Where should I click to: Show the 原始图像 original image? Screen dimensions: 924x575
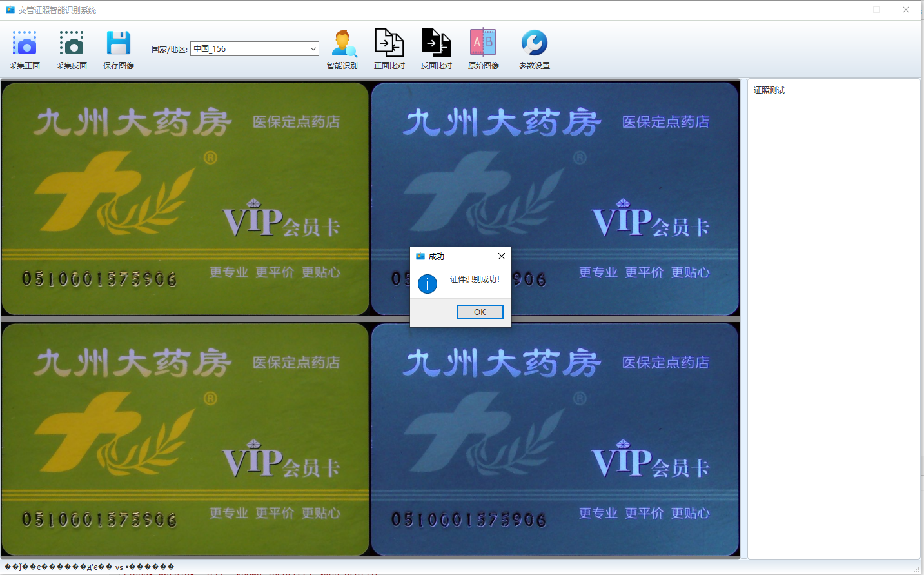tap(484, 50)
